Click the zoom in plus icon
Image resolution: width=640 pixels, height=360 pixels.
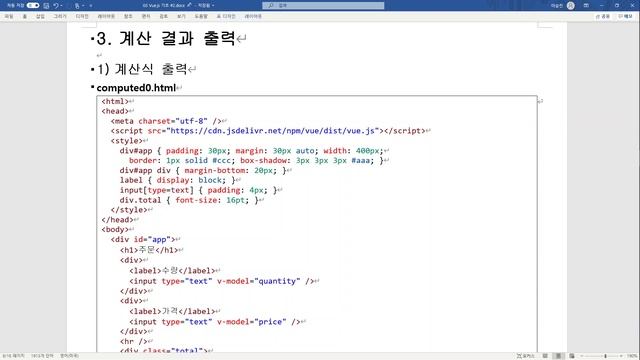pos(621,356)
